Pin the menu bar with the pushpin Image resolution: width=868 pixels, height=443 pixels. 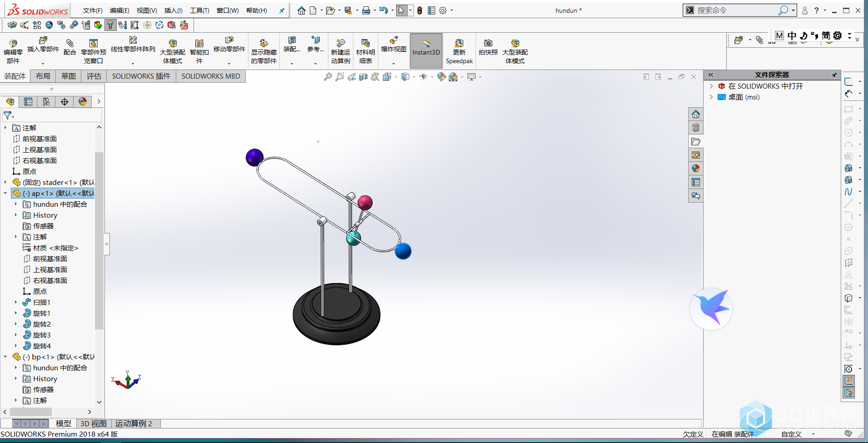(282, 10)
